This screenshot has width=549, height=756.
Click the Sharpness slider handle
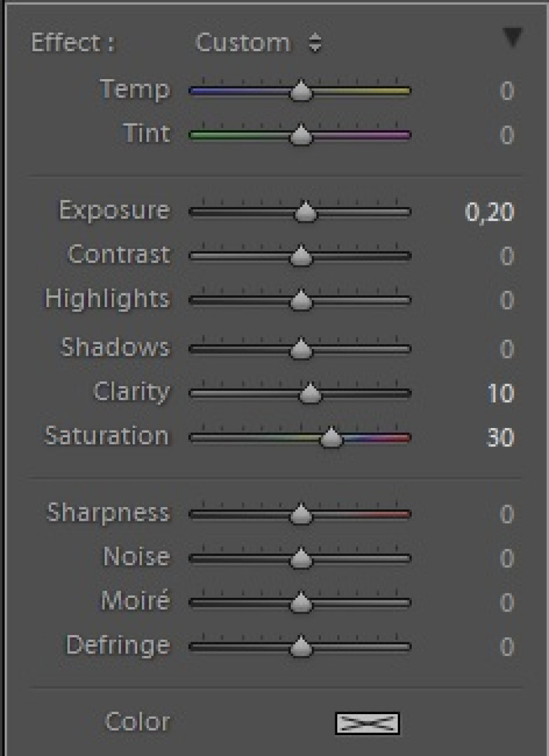[301, 515]
